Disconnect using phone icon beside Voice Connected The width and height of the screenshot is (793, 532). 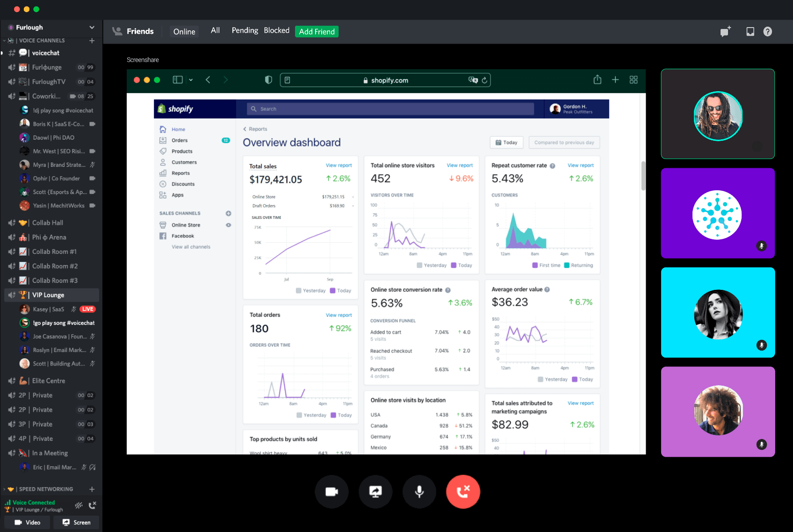click(93, 505)
